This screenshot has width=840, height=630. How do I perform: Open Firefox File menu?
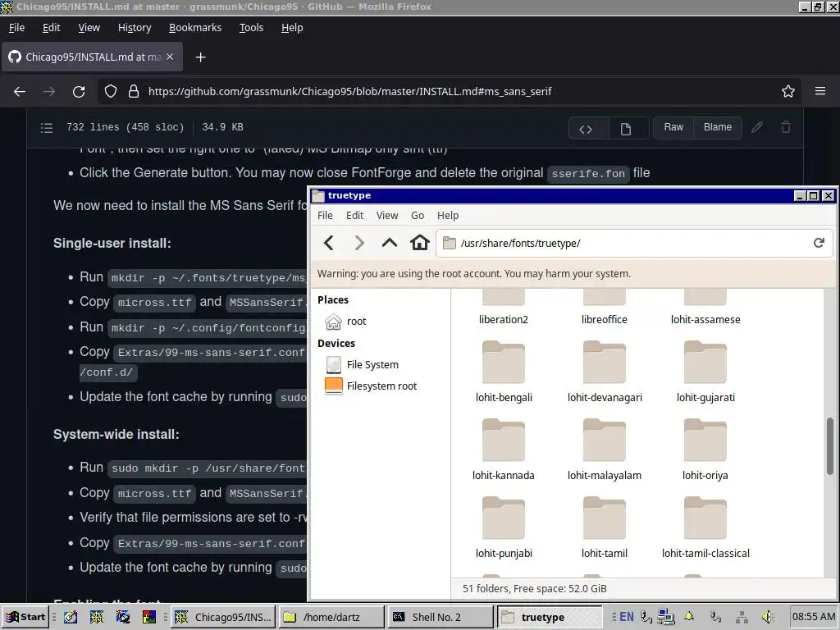pyautogui.click(x=16, y=28)
